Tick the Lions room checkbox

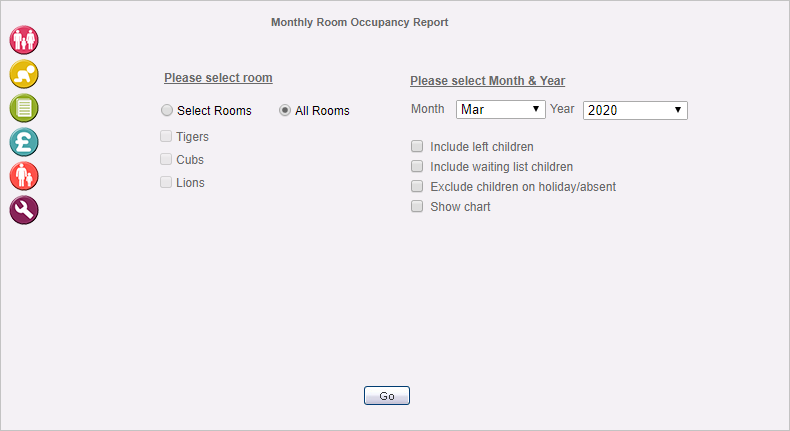(x=166, y=182)
